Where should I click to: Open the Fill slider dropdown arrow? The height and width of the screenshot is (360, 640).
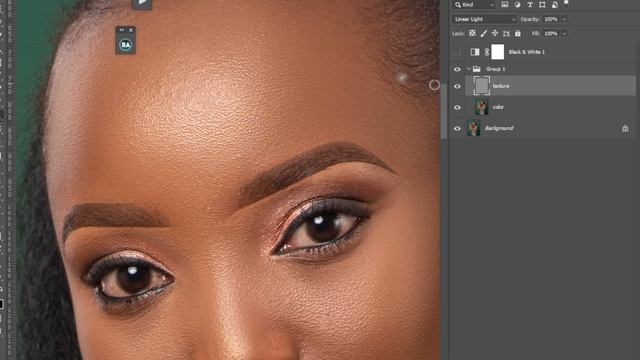click(x=564, y=33)
